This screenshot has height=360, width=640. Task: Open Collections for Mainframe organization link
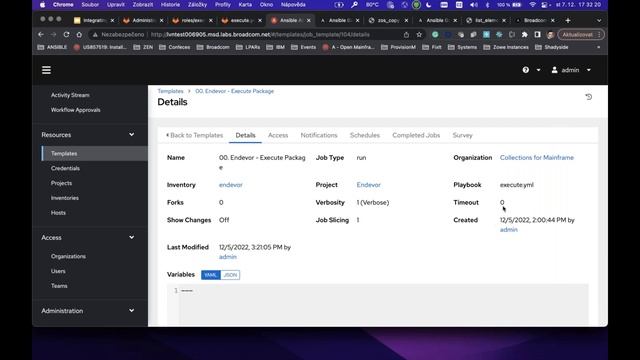click(537, 158)
